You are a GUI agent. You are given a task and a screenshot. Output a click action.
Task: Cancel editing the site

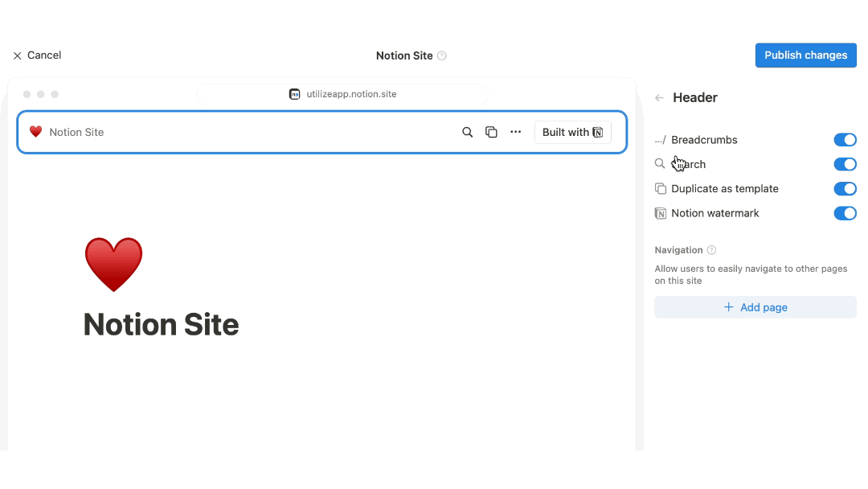pos(37,55)
